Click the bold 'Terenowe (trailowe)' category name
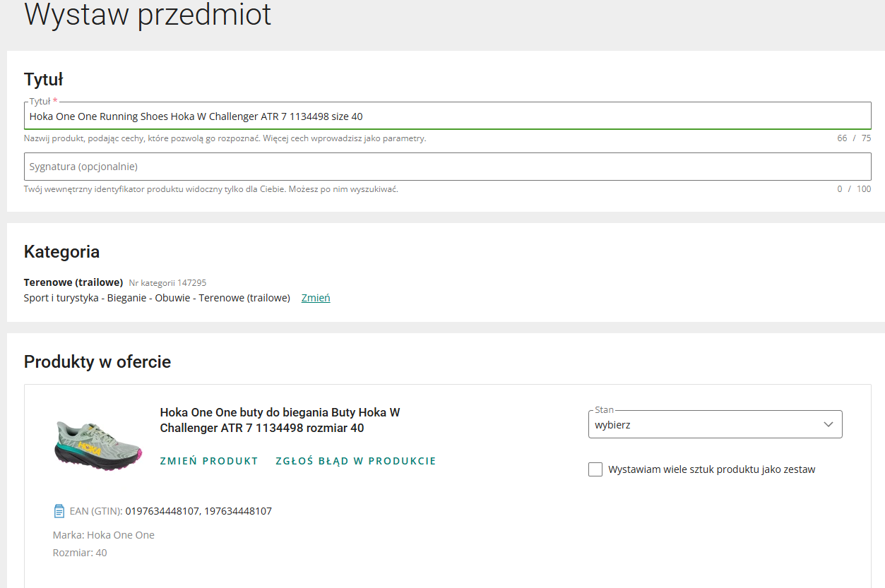This screenshot has width=885, height=588. coord(73,282)
